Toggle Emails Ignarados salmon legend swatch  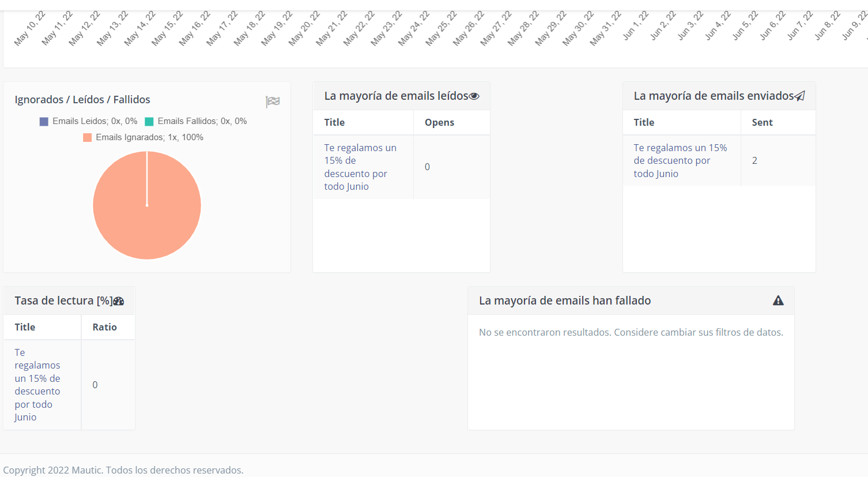click(88, 137)
